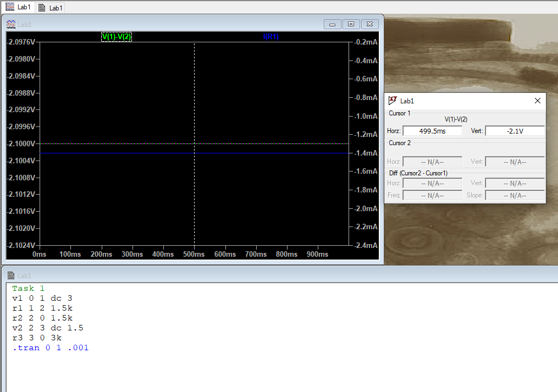Image resolution: width=558 pixels, height=392 pixels.
Task: Select the I(R1) trace label
Action: click(271, 36)
